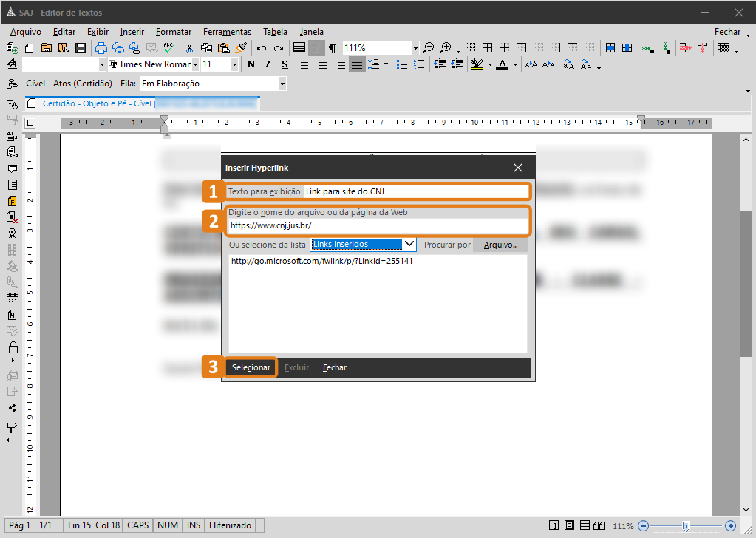Toggle INS insert mode in status bar
Screen dimensions: 756x538
coord(194,525)
